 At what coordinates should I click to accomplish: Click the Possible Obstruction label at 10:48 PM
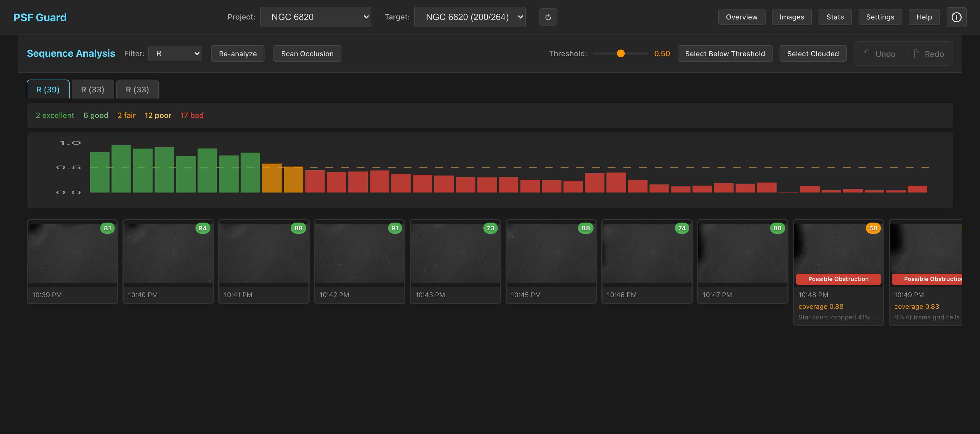point(838,279)
